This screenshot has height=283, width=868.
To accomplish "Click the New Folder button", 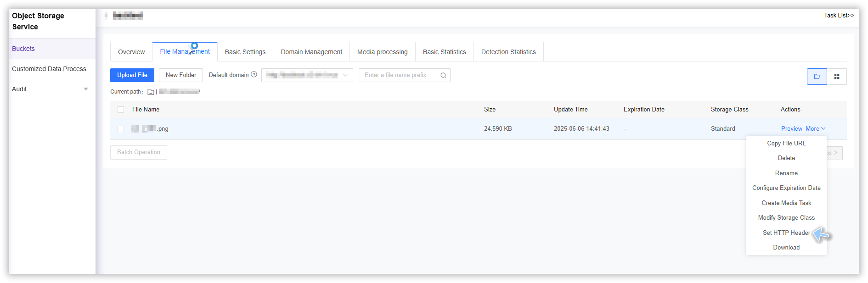I will coord(181,75).
